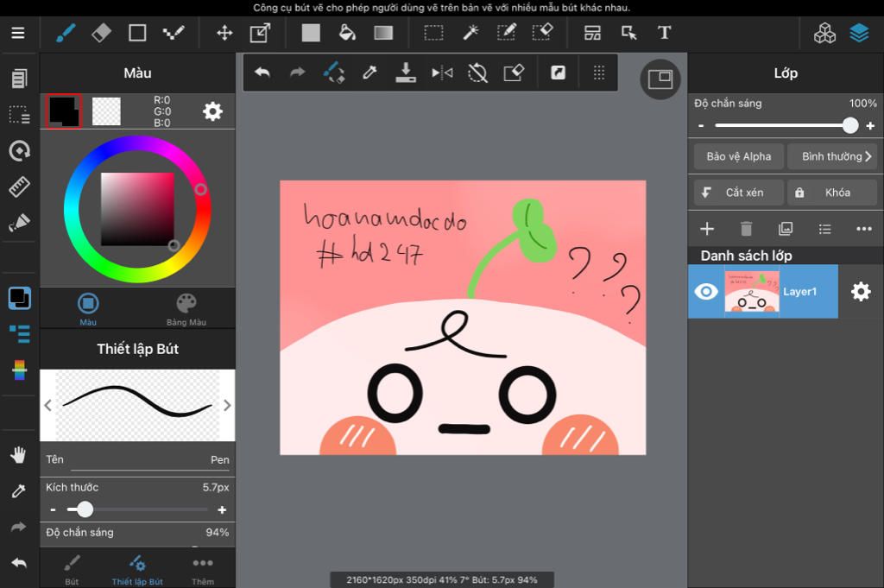884x588 pixels.
Task: Select the Eraser tool
Action: point(102,33)
